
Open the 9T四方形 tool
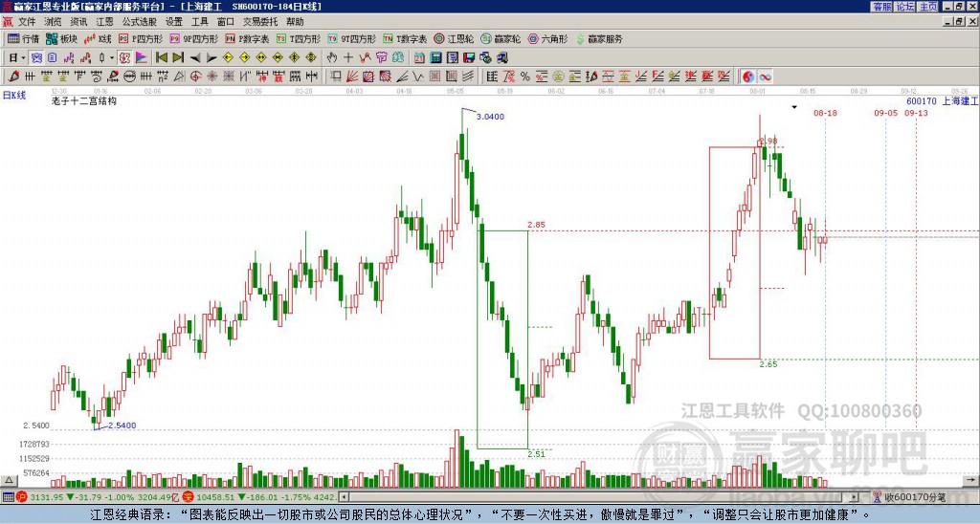(351, 38)
